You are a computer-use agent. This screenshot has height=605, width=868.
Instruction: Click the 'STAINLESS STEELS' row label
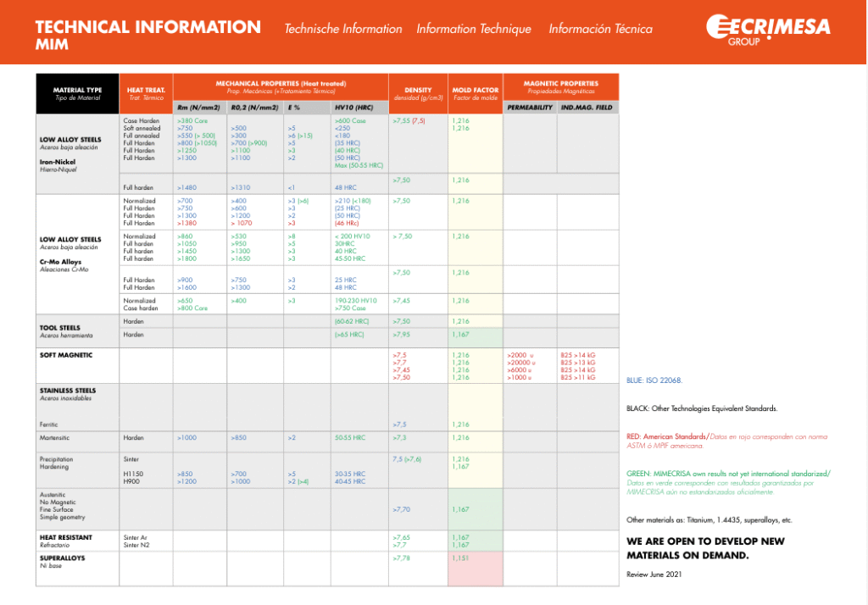coord(68,391)
